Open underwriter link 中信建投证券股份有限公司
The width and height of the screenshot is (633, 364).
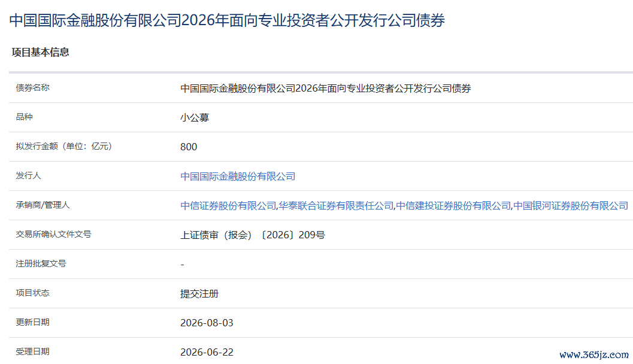453,206
